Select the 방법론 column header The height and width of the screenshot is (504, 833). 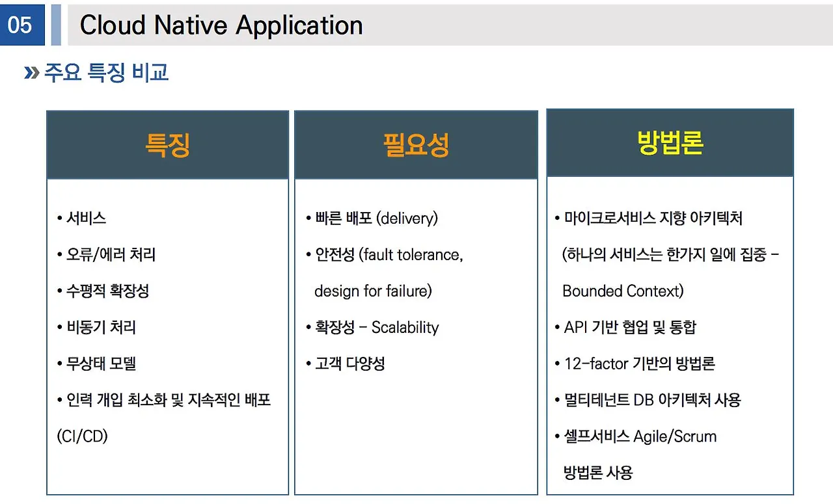coord(670,143)
